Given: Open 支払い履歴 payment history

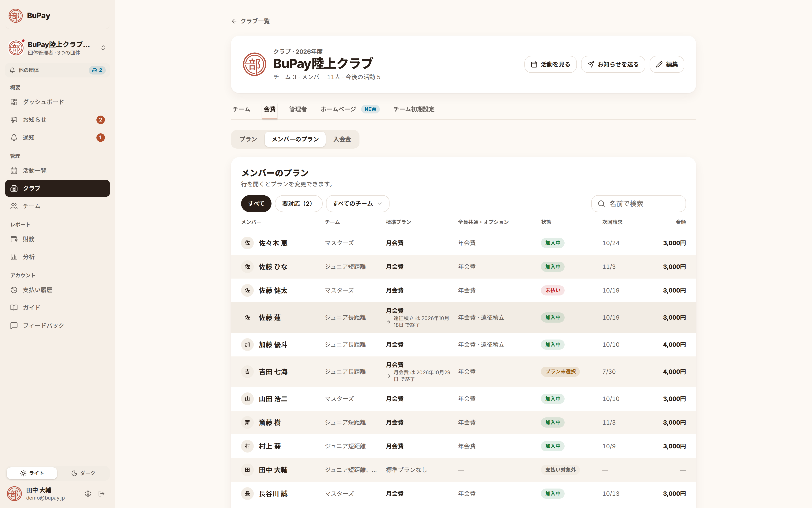Looking at the screenshot, I should click(57, 290).
